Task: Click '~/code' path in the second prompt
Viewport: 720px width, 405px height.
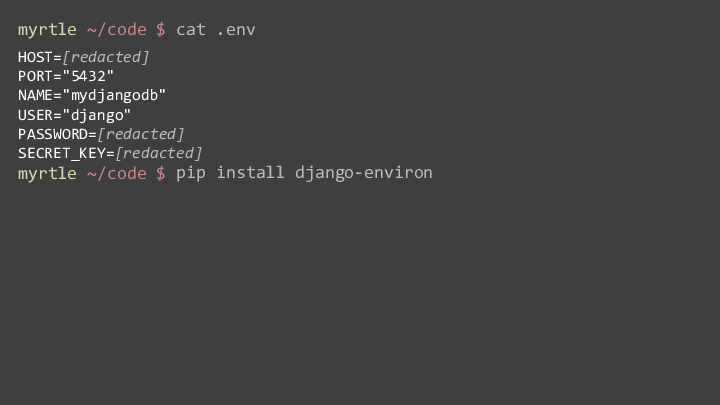Action: click(x=117, y=174)
